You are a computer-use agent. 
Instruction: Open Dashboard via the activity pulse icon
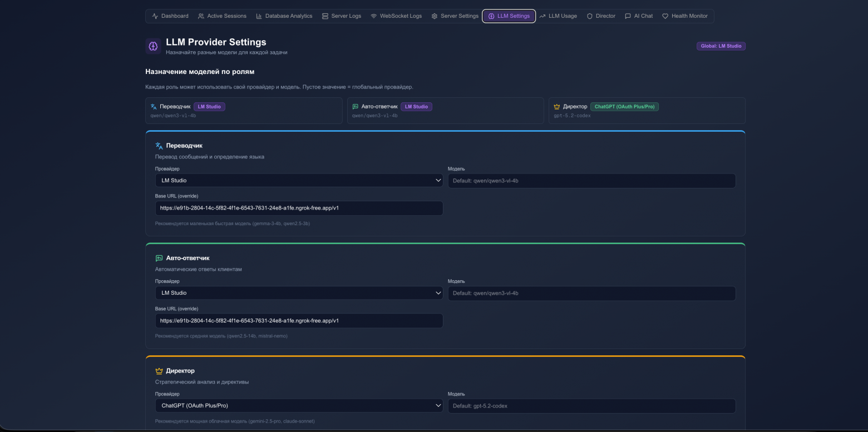click(154, 16)
